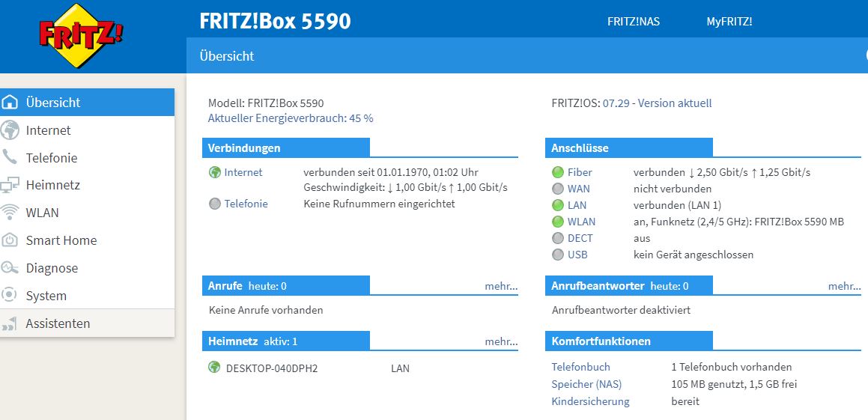The width and height of the screenshot is (868, 420).
Task: Open the USB link under Anschlüsse
Action: tap(577, 255)
